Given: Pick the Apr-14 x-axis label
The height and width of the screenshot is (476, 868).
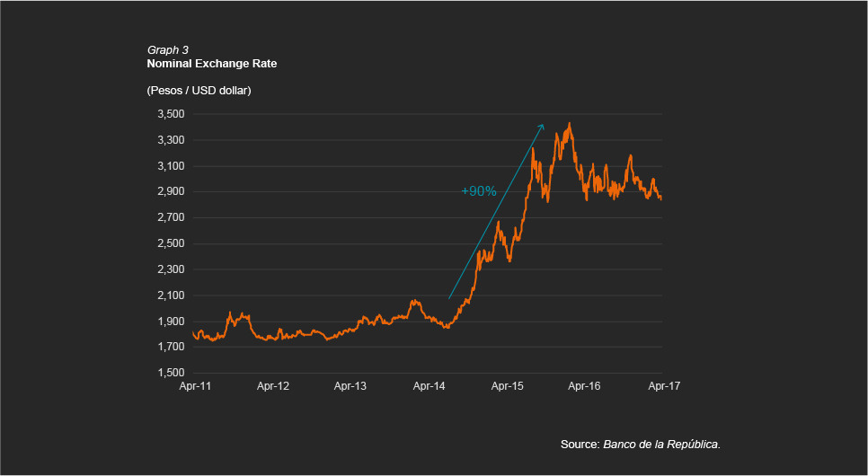Looking at the screenshot, I should pyautogui.click(x=429, y=386).
